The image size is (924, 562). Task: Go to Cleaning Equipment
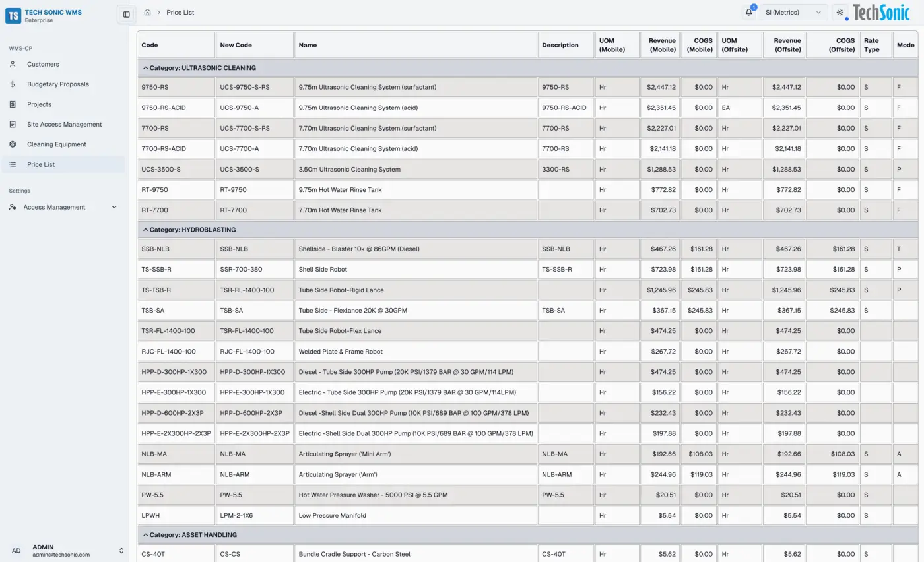pos(63,144)
